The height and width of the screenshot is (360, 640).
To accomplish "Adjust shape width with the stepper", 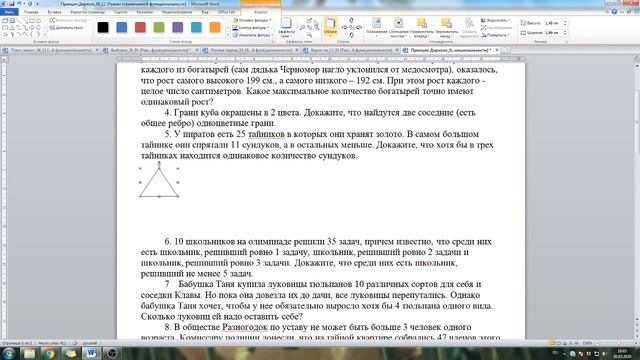I will pos(565,33).
